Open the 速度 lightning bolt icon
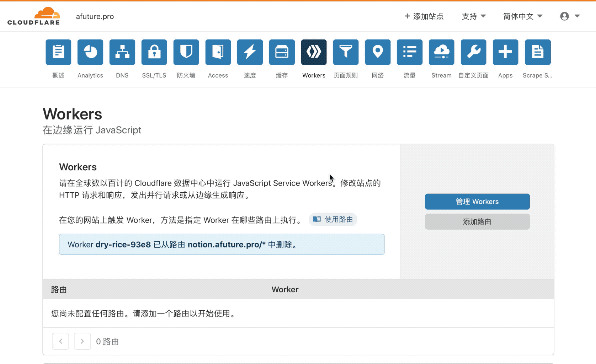Viewport: 596px width, 364px height. click(x=250, y=52)
